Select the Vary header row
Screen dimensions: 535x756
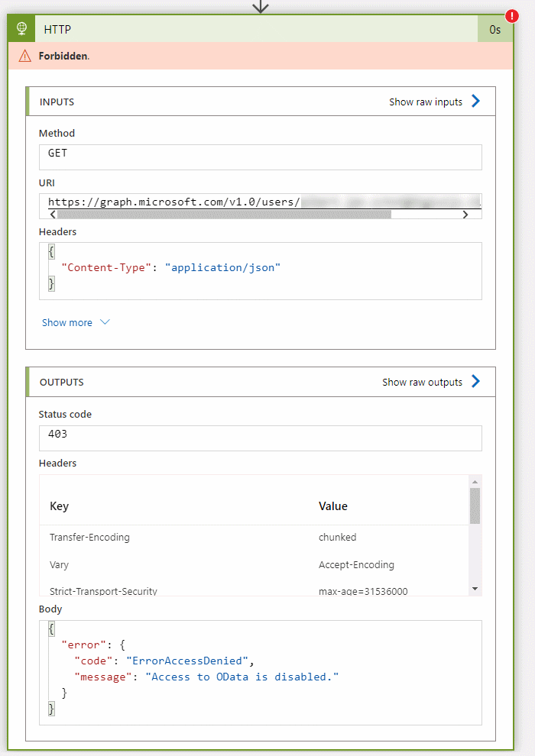(x=255, y=564)
